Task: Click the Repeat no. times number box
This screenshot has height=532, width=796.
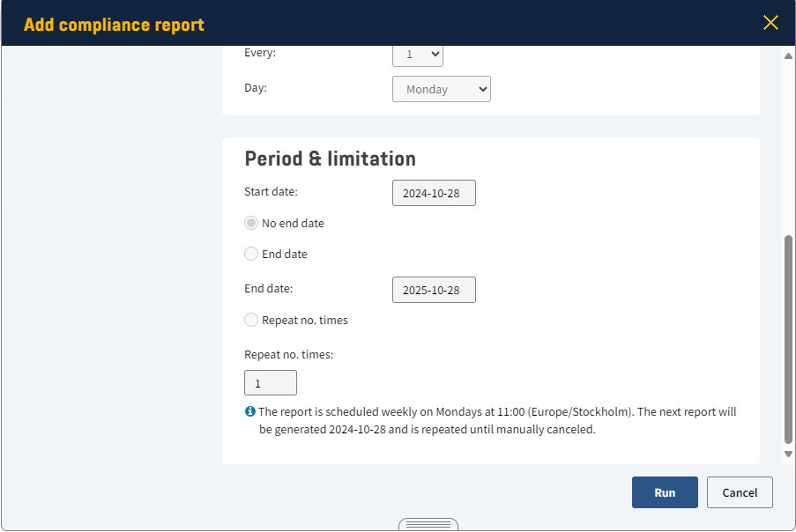Action: pyautogui.click(x=271, y=383)
